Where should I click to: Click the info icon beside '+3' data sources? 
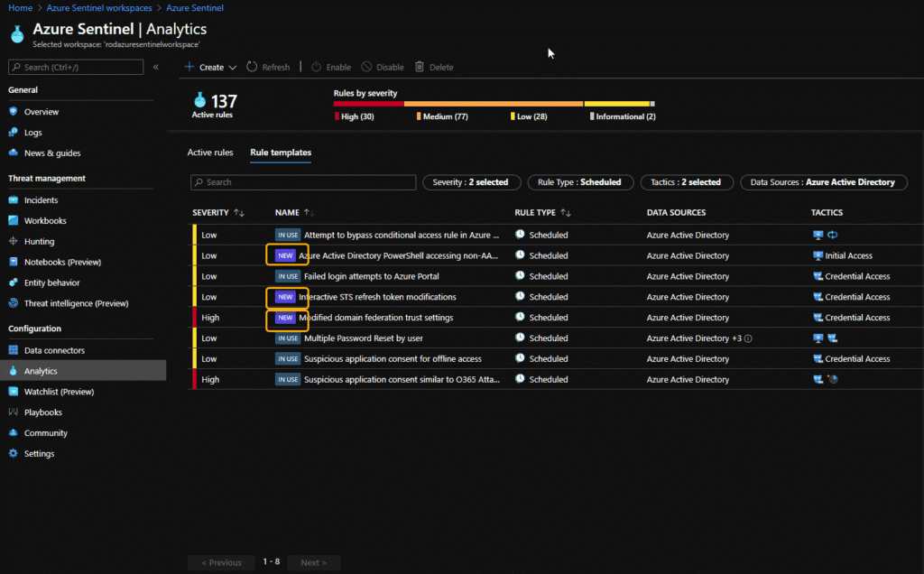[x=748, y=338]
